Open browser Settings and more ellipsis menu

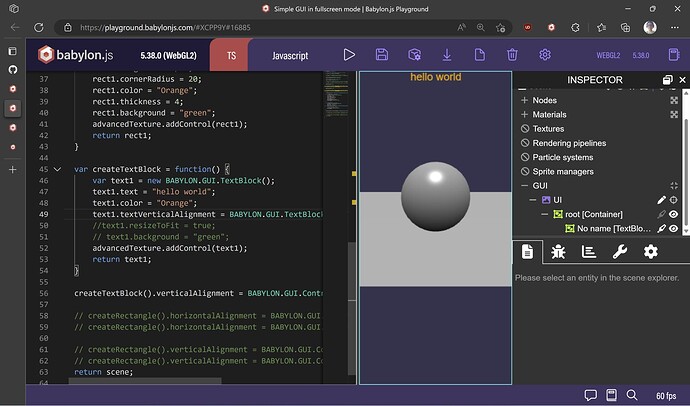[675, 27]
